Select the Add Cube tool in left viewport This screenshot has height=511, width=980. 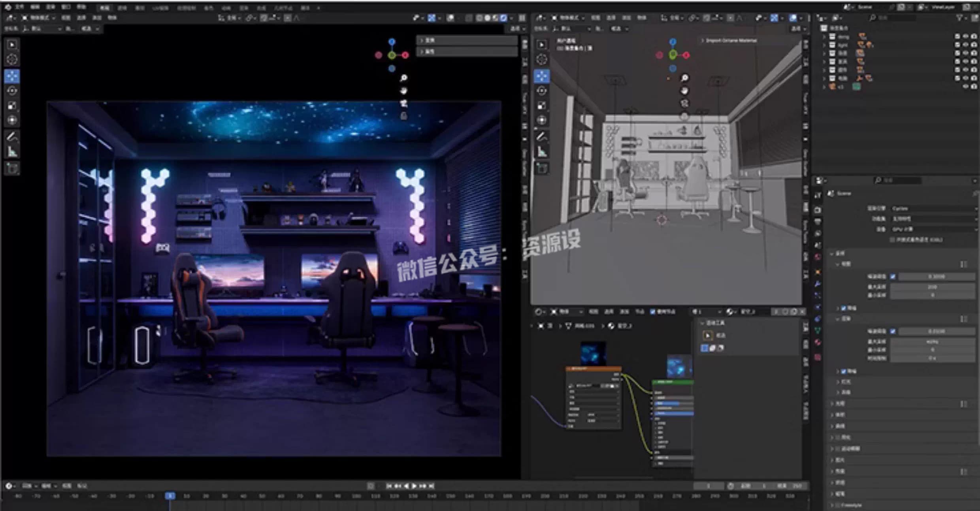point(12,168)
